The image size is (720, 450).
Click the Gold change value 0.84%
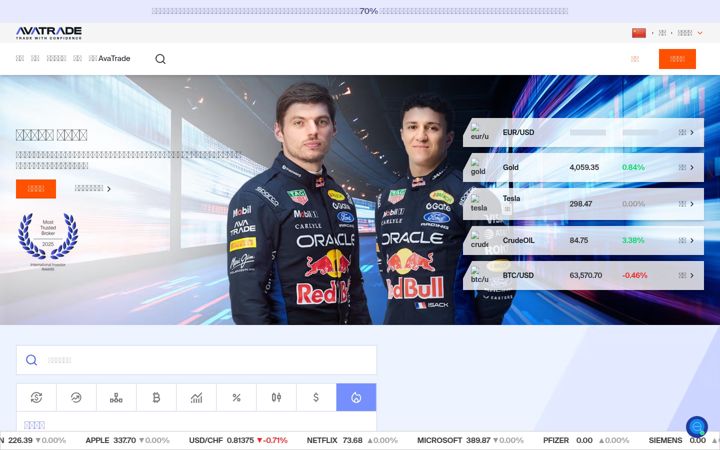pyautogui.click(x=633, y=167)
